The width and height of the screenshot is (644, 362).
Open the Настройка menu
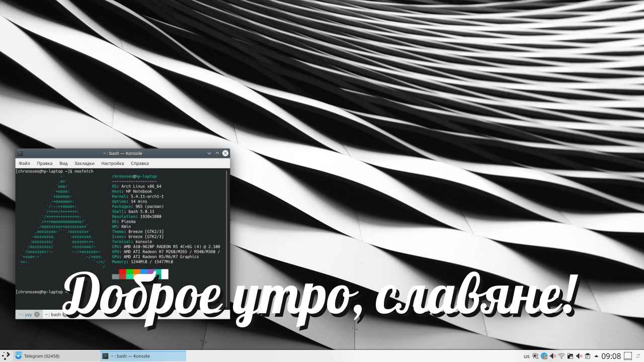tap(113, 163)
